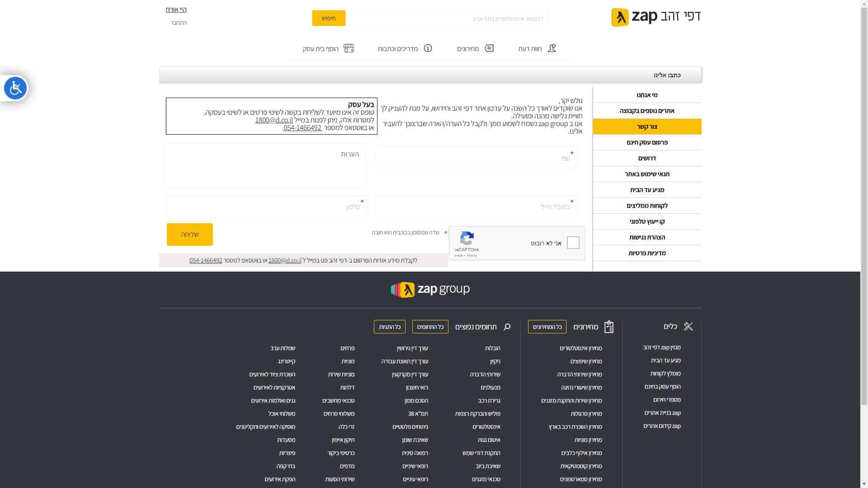
Task: Click the email address (כתובת מייל) input field
Action: [x=476, y=207]
